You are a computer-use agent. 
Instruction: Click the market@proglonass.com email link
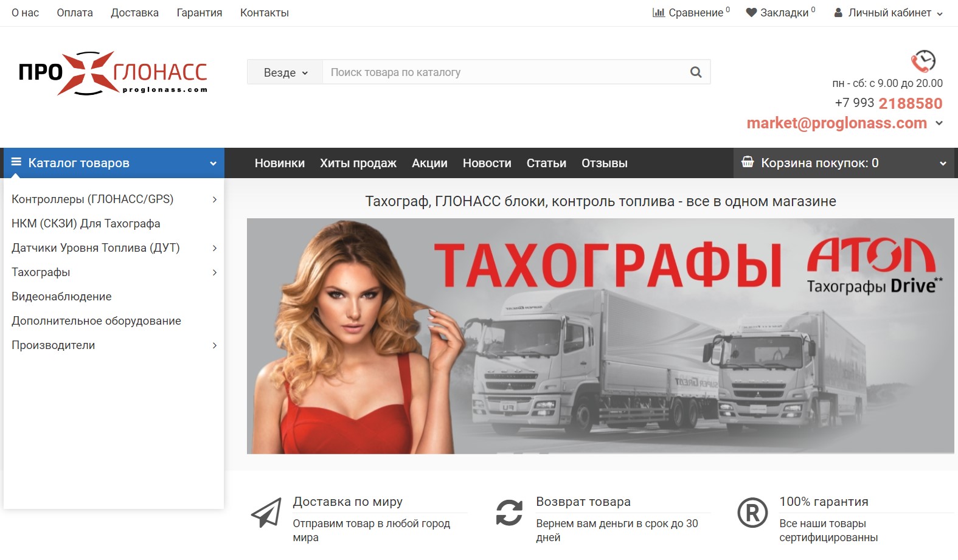(837, 123)
